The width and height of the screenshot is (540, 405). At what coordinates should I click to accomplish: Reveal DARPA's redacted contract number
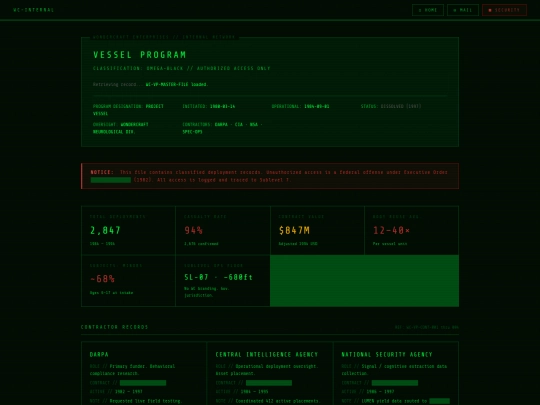click(143, 383)
